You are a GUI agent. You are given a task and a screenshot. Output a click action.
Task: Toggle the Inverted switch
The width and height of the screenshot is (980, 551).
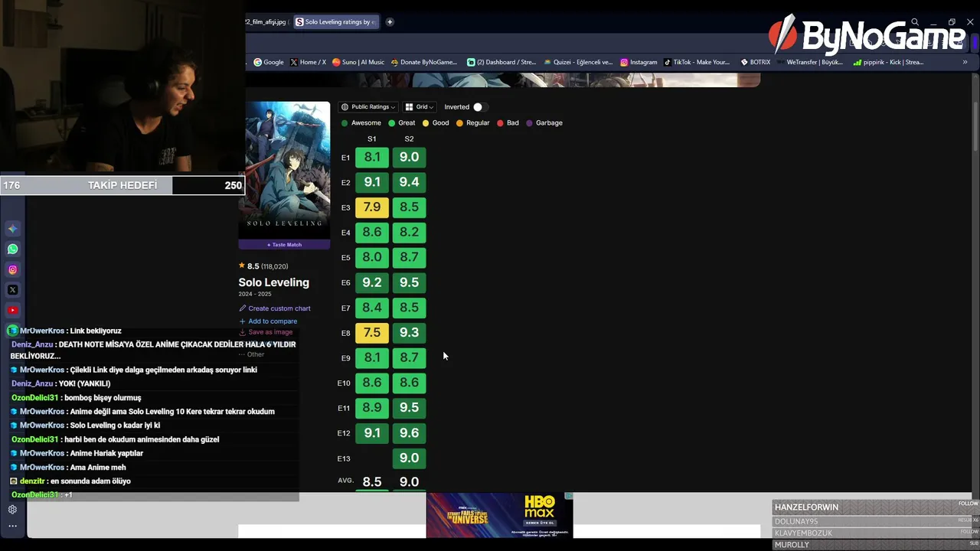point(479,107)
